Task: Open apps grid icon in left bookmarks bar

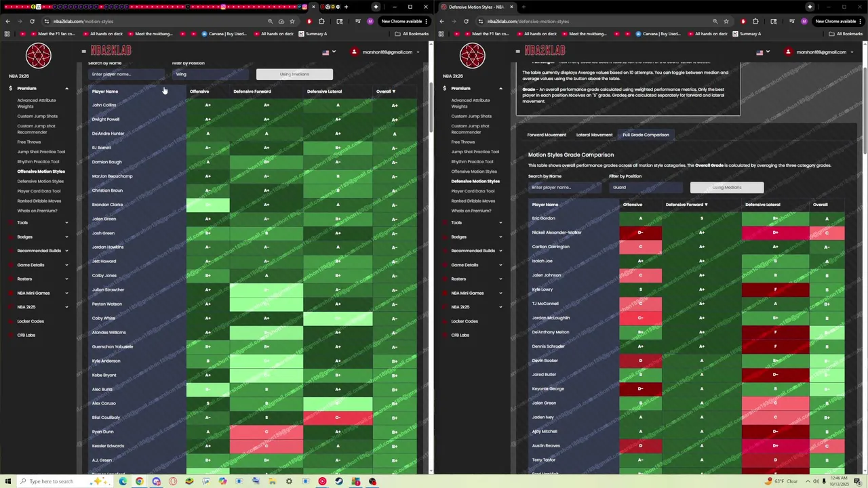Action: pos(7,34)
